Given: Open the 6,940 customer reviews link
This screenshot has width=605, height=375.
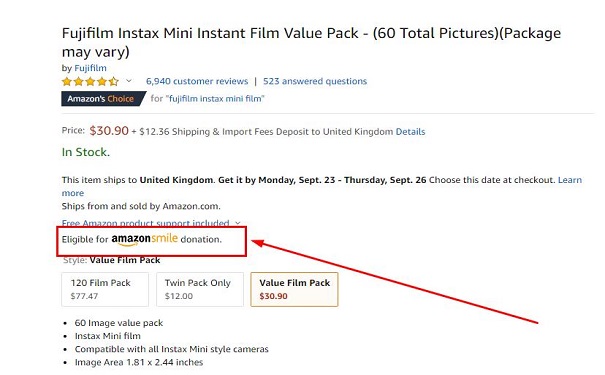Looking at the screenshot, I should point(197,81).
